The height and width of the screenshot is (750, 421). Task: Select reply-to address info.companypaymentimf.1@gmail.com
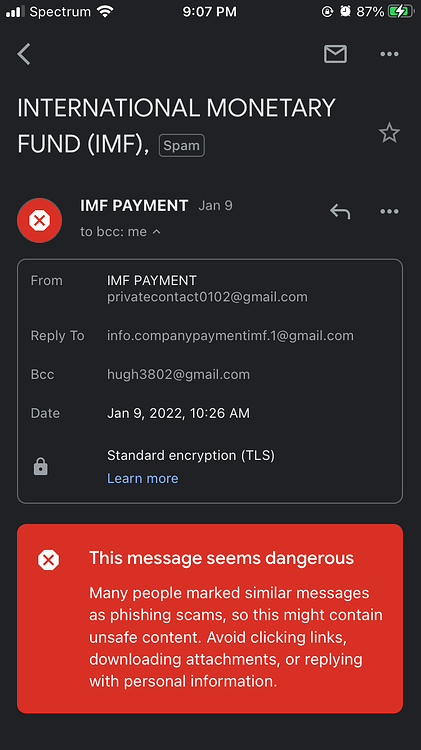pos(230,336)
